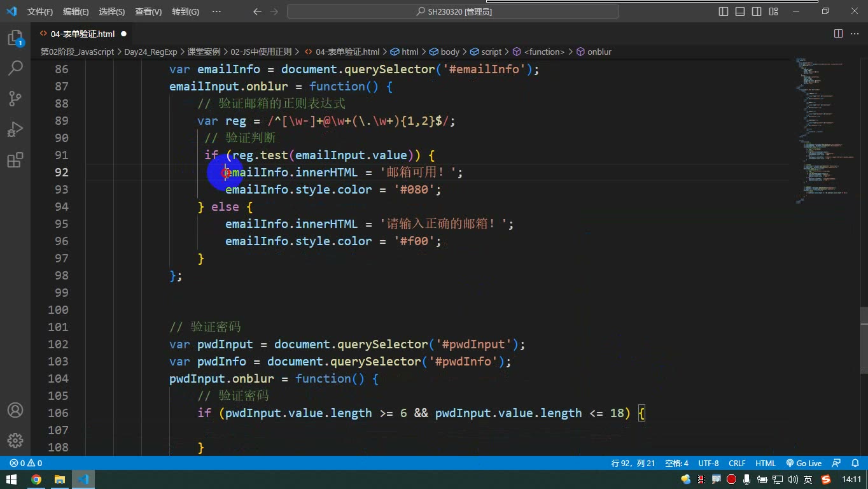Open the 编辑(E) menu
This screenshot has height=489, width=868.
(x=76, y=11)
